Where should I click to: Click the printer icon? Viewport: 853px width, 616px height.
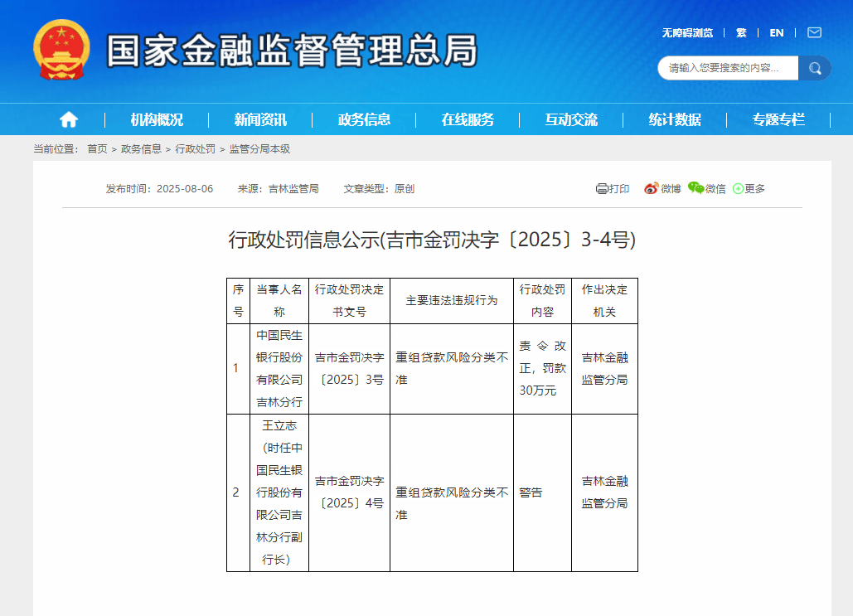pos(602,189)
